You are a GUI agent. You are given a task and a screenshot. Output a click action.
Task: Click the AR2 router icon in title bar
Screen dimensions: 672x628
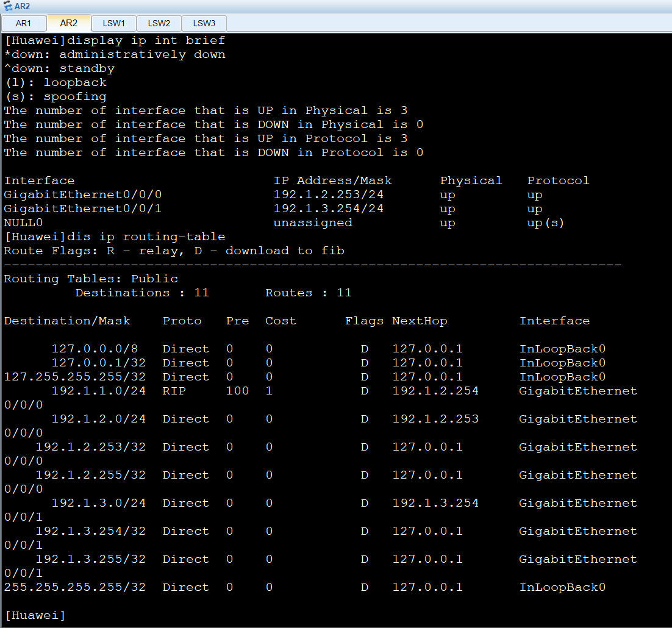pos(7,6)
